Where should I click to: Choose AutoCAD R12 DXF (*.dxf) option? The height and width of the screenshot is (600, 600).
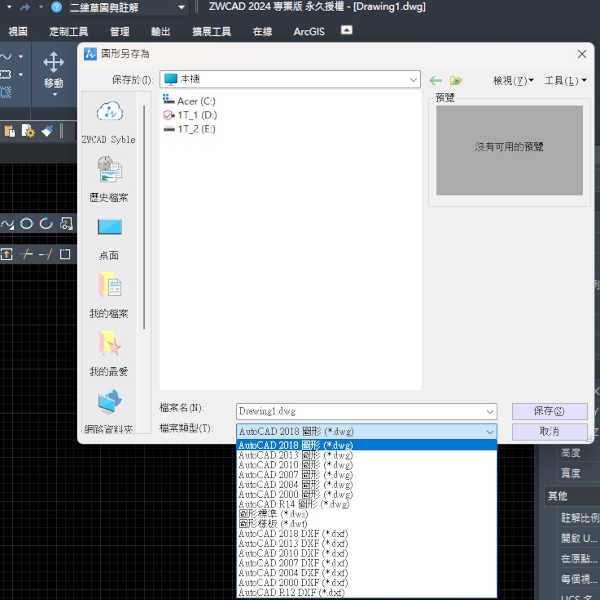click(x=367, y=592)
